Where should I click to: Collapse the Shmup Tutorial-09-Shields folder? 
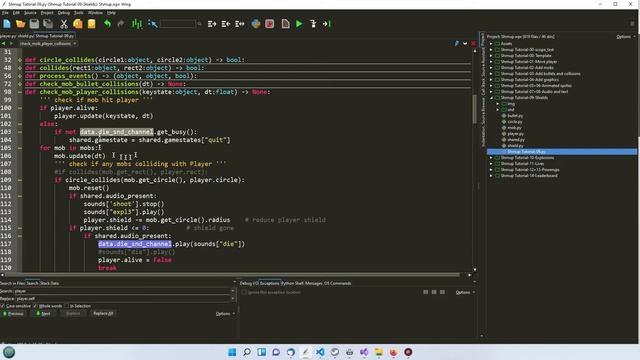click(491, 98)
